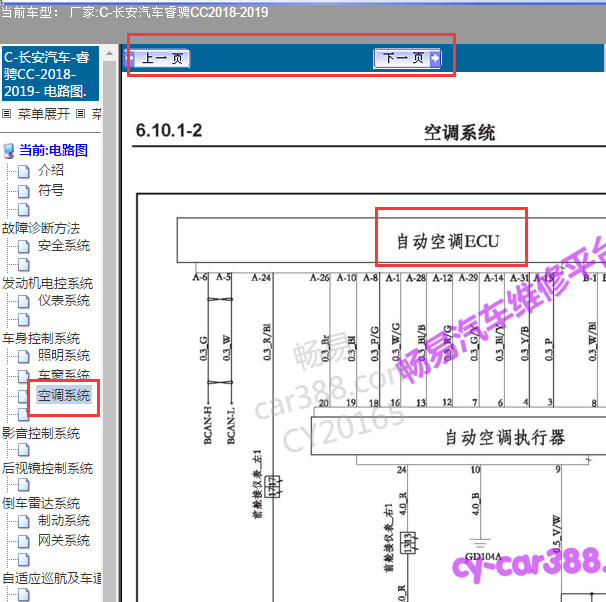Click the 当前车型 title text at top
Screen dimensions: 606x602
[134, 12]
